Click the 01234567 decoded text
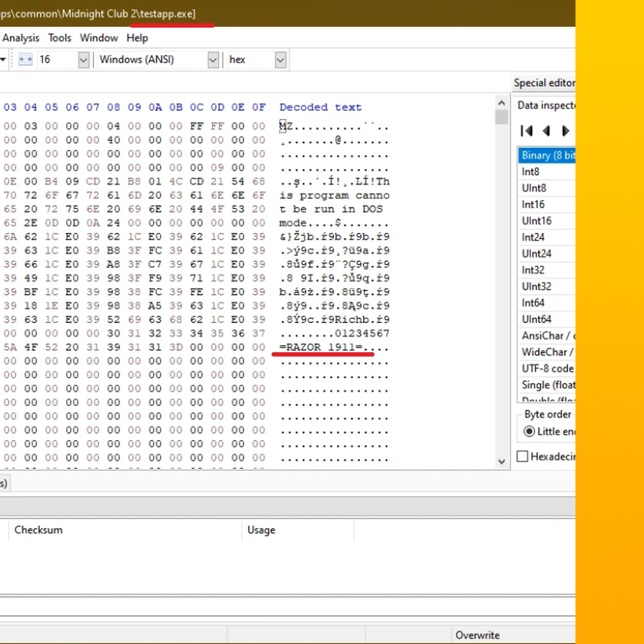The image size is (644, 644). pyautogui.click(x=362, y=334)
